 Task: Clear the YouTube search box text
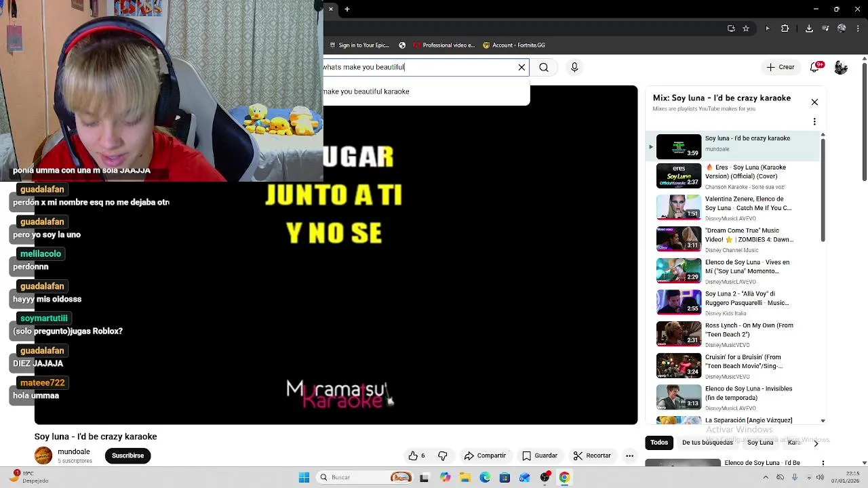pos(521,67)
